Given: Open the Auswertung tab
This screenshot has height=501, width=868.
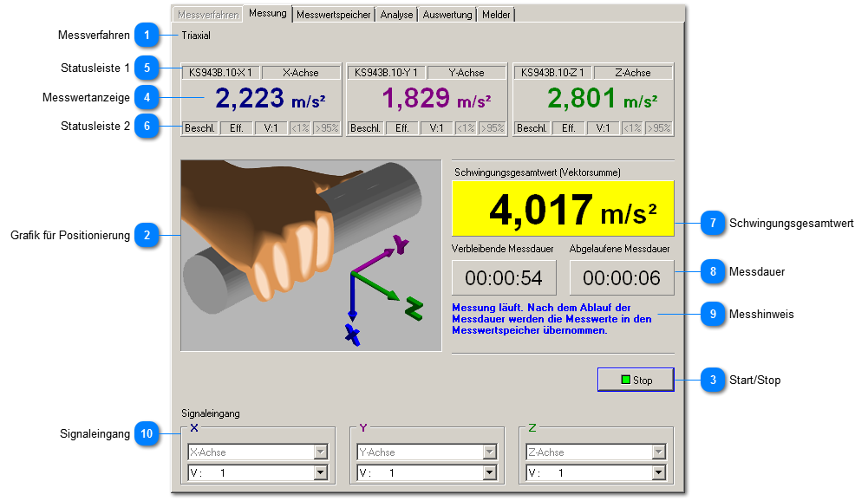Looking at the screenshot, I should 447,15.
